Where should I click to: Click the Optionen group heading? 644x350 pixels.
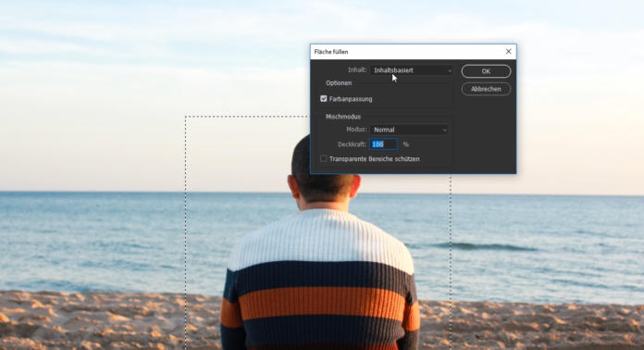(339, 83)
